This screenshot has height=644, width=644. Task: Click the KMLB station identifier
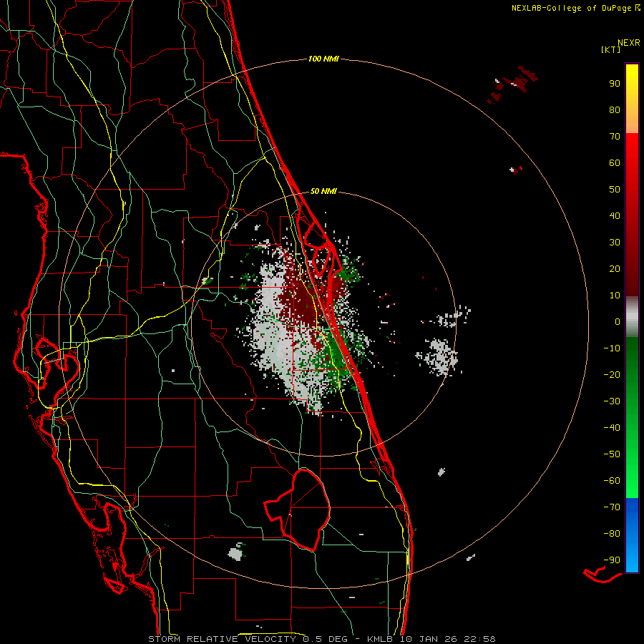tap(380, 639)
